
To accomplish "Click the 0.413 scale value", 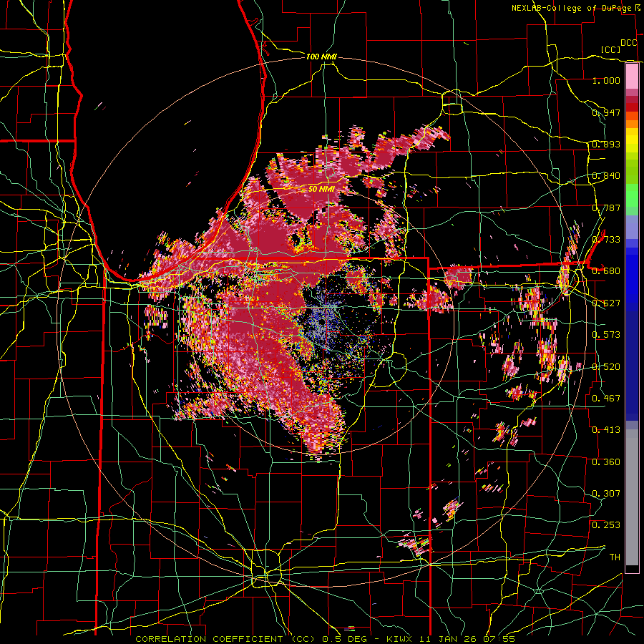I will point(606,430).
